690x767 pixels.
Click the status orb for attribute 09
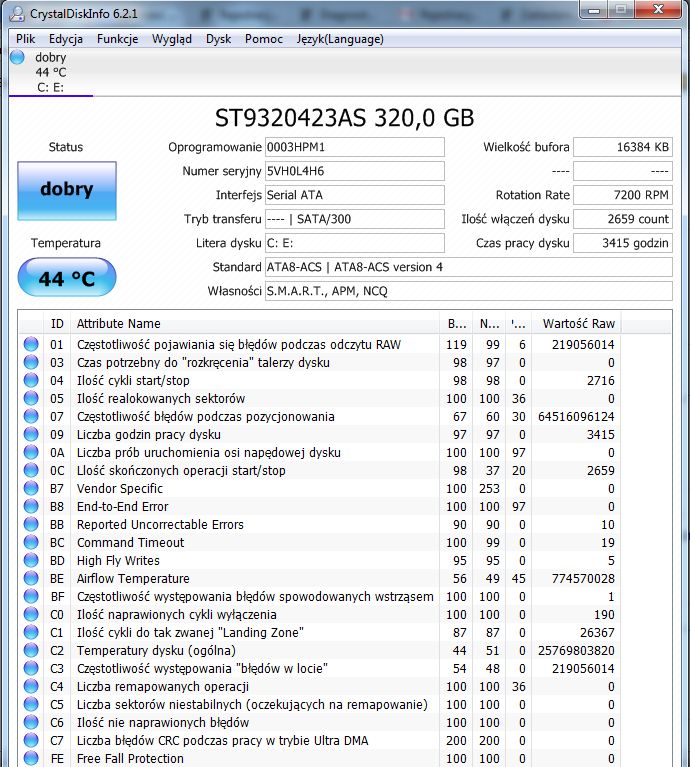coord(31,434)
